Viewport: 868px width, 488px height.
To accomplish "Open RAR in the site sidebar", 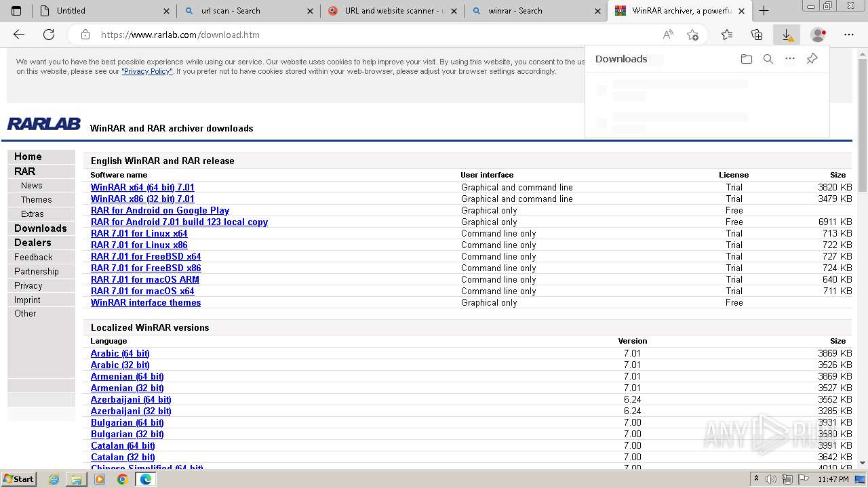I will (x=24, y=171).
